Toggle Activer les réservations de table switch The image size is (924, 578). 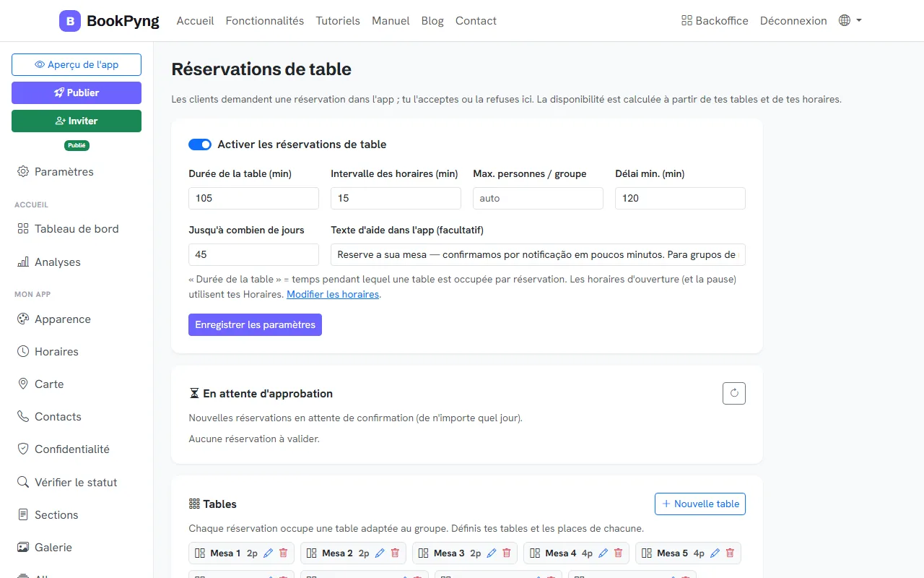200,144
